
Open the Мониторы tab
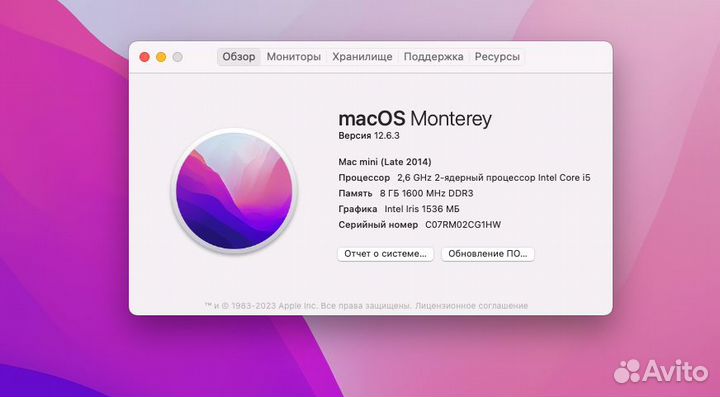[293, 57]
